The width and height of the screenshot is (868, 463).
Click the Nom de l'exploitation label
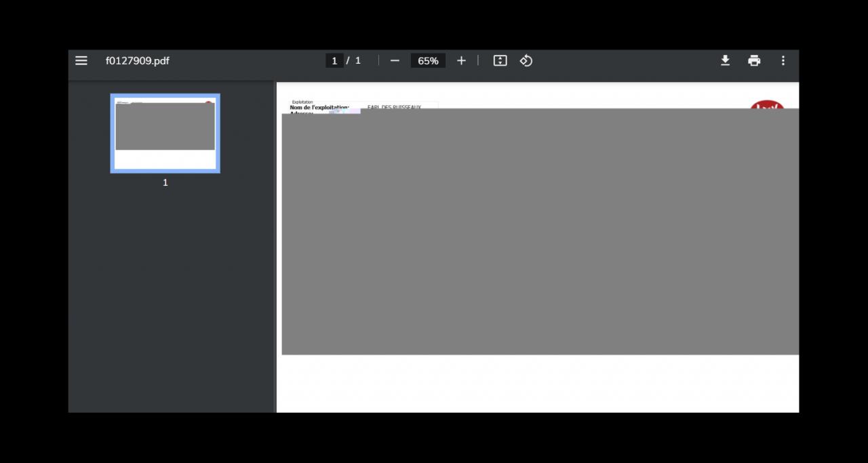pyautogui.click(x=319, y=107)
